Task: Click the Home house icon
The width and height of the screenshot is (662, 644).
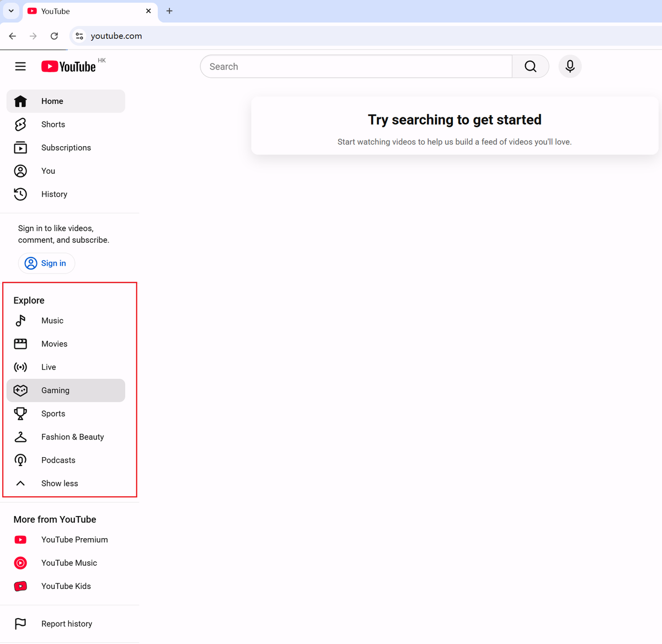Action: point(20,101)
